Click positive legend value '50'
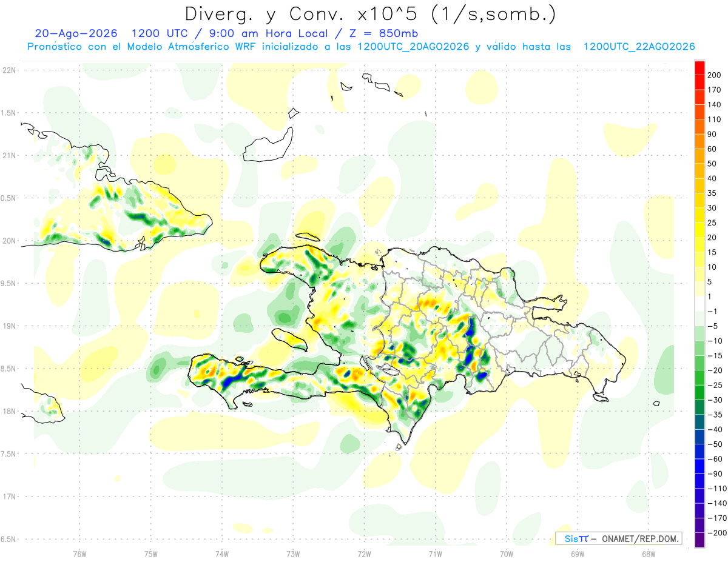 [712, 164]
